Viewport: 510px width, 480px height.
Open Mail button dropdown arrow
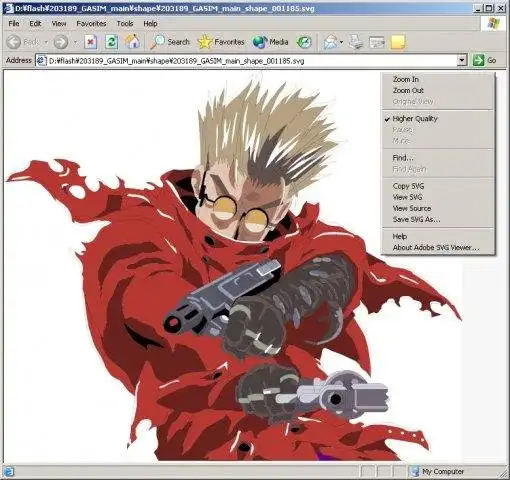point(341,42)
